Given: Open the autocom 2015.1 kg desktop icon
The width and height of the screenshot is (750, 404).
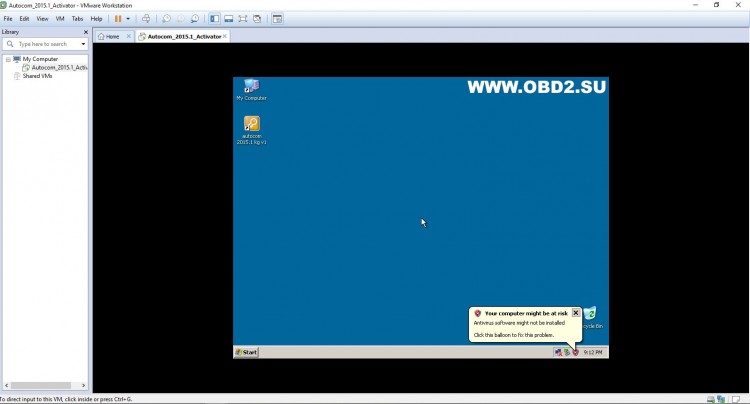Looking at the screenshot, I should click(x=251, y=126).
